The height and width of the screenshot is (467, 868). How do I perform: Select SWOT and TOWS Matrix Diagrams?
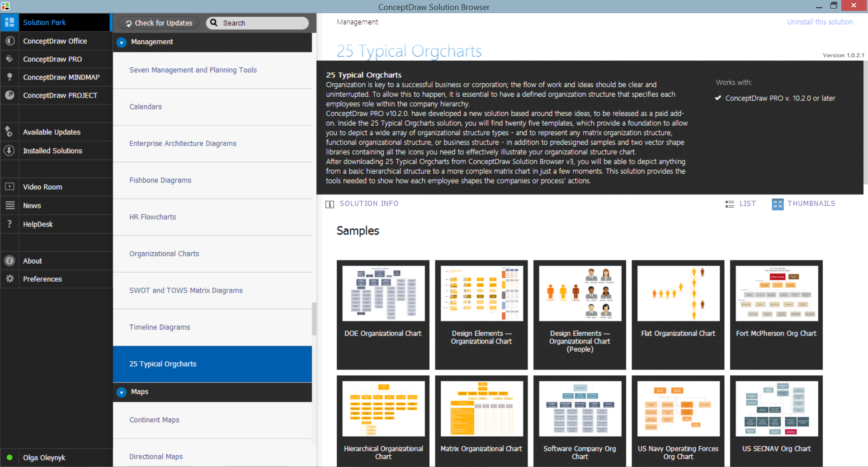click(x=212, y=290)
